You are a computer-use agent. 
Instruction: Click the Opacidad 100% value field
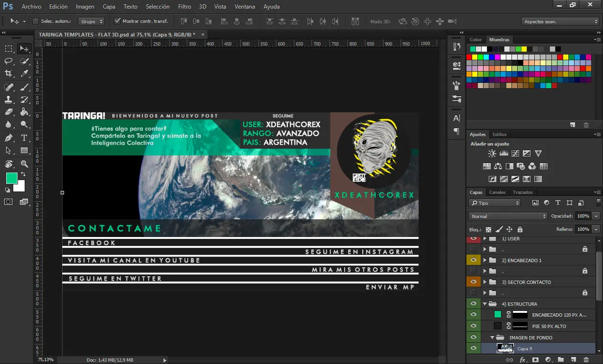tap(583, 216)
